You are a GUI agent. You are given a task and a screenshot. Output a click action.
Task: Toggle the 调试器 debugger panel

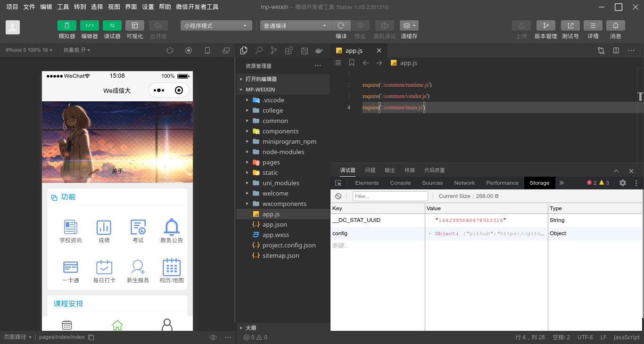click(112, 25)
